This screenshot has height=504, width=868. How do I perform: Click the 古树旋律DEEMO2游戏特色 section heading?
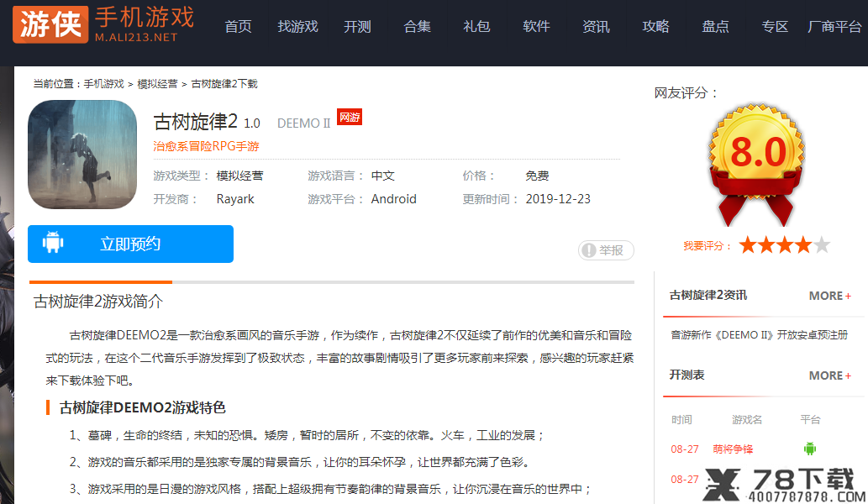point(142,407)
